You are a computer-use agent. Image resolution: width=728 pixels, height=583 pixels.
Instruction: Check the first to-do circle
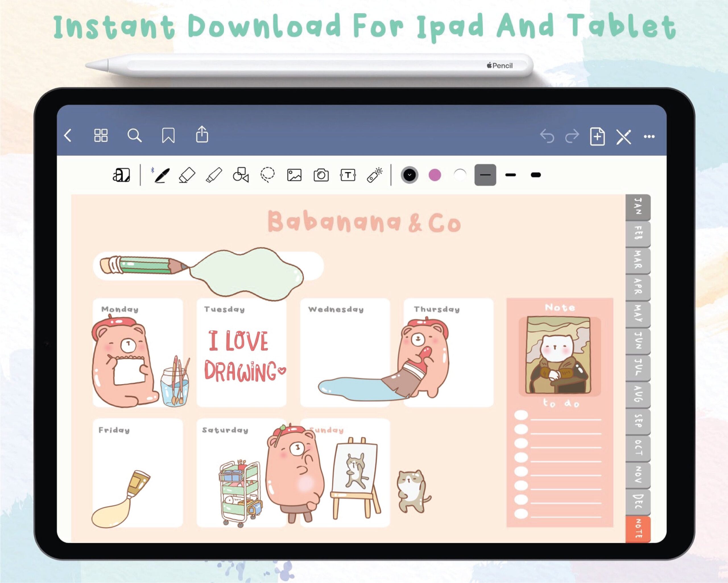point(521,415)
